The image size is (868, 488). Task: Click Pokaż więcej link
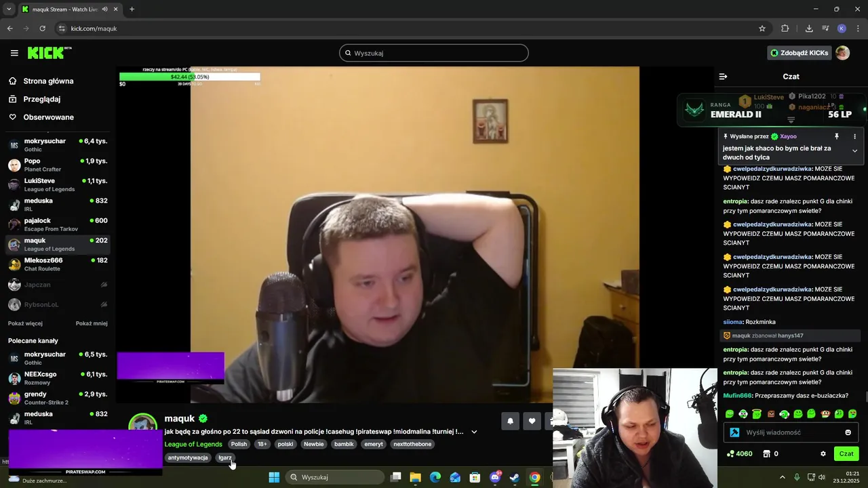point(25,323)
